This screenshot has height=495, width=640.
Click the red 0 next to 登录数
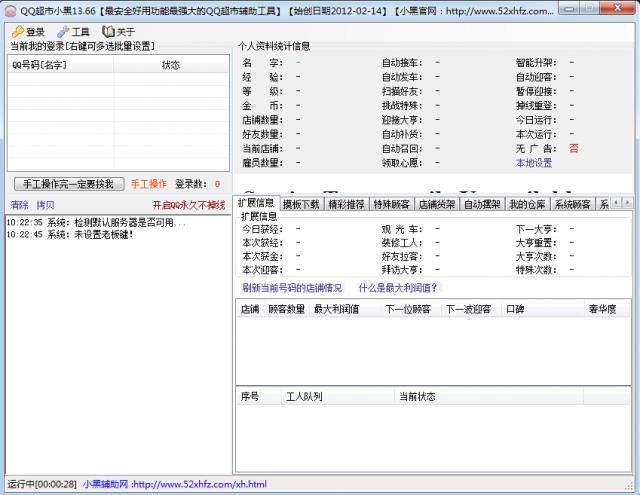point(217,184)
